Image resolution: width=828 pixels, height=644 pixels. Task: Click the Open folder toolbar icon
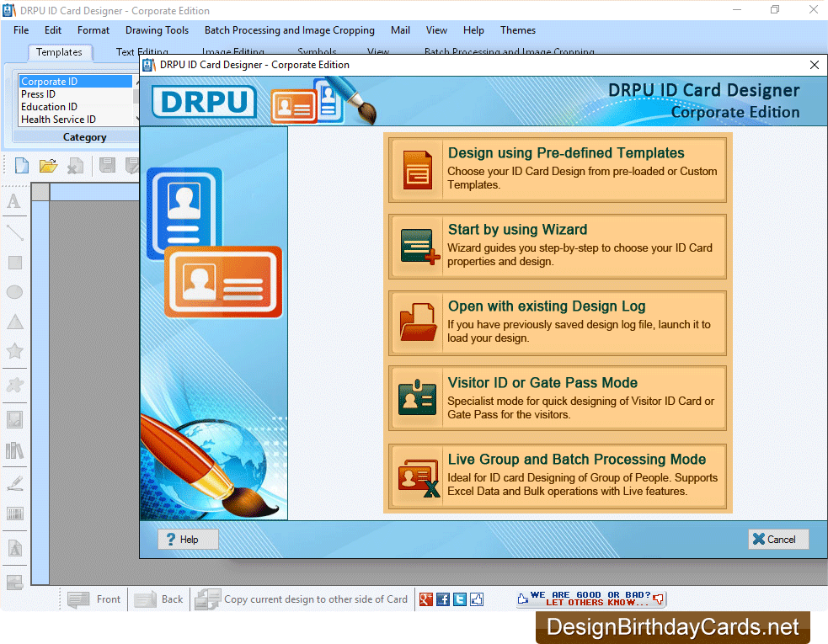(x=48, y=166)
